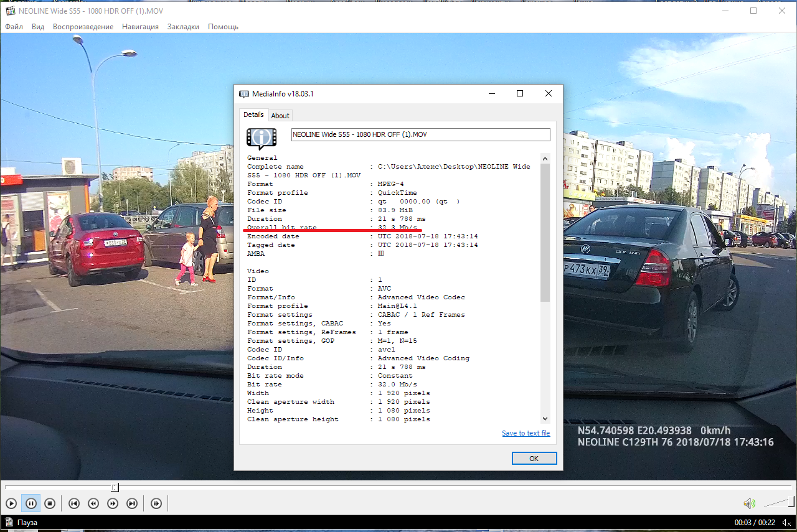Image resolution: width=797 pixels, height=532 pixels.
Task: Open the Воспроизведение menu
Action: click(x=83, y=27)
